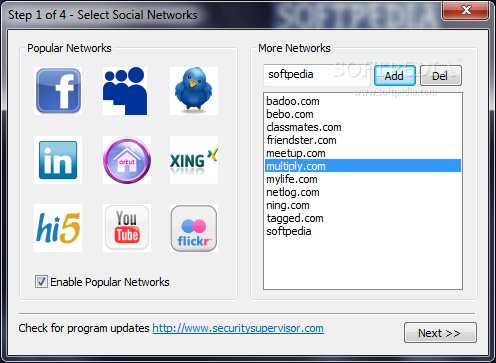Select tagged.com in the list

[x=363, y=218]
